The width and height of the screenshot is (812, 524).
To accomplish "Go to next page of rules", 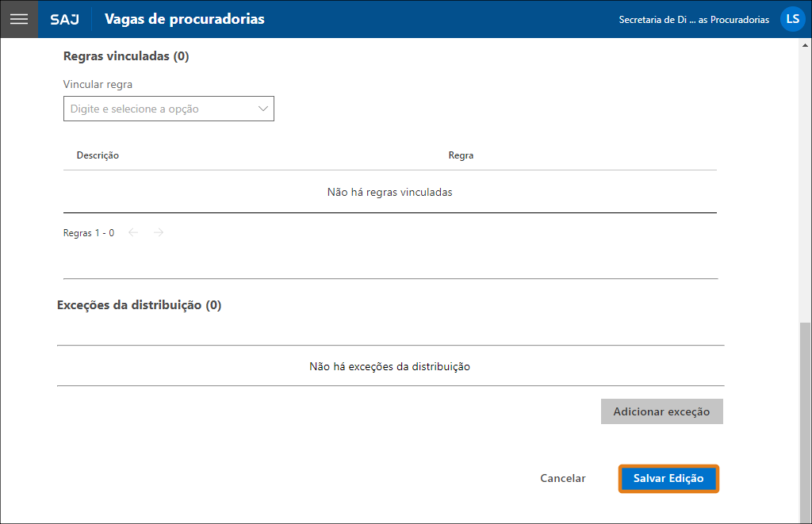I will click(x=159, y=233).
